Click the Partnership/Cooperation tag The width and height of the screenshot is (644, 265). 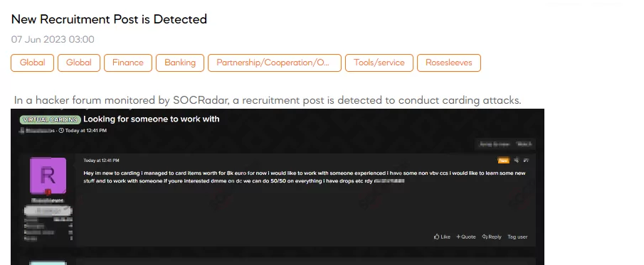[x=275, y=63]
